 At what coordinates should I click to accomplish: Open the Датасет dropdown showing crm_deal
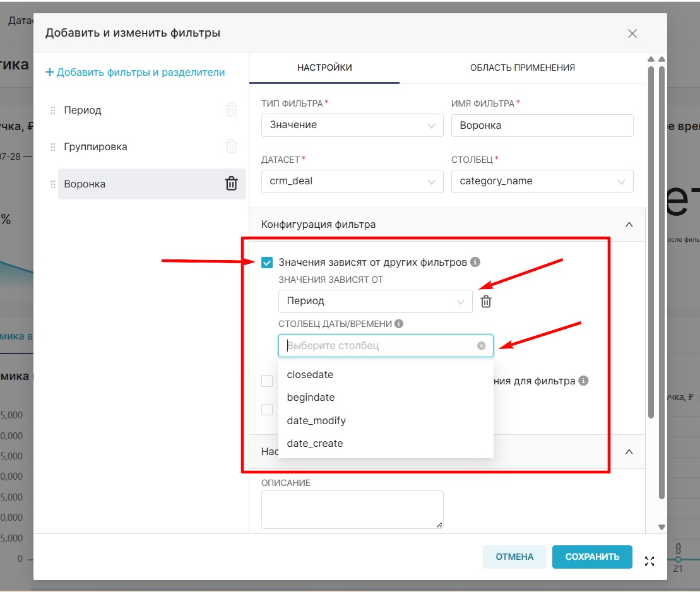point(353,181)
